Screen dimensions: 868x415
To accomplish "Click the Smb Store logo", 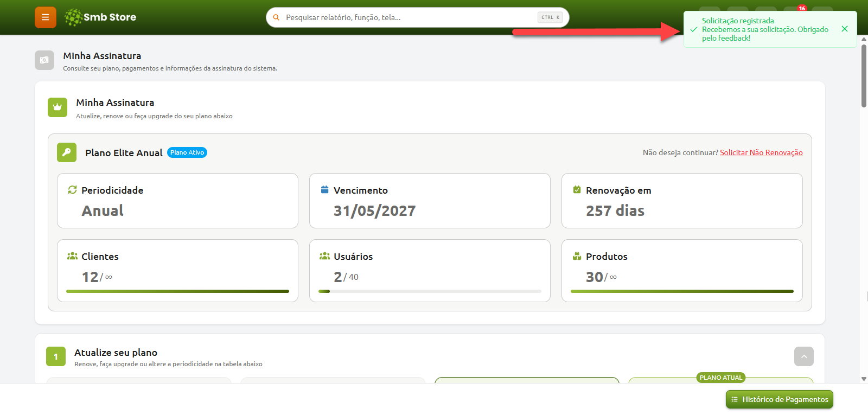I will pos(100,17).
